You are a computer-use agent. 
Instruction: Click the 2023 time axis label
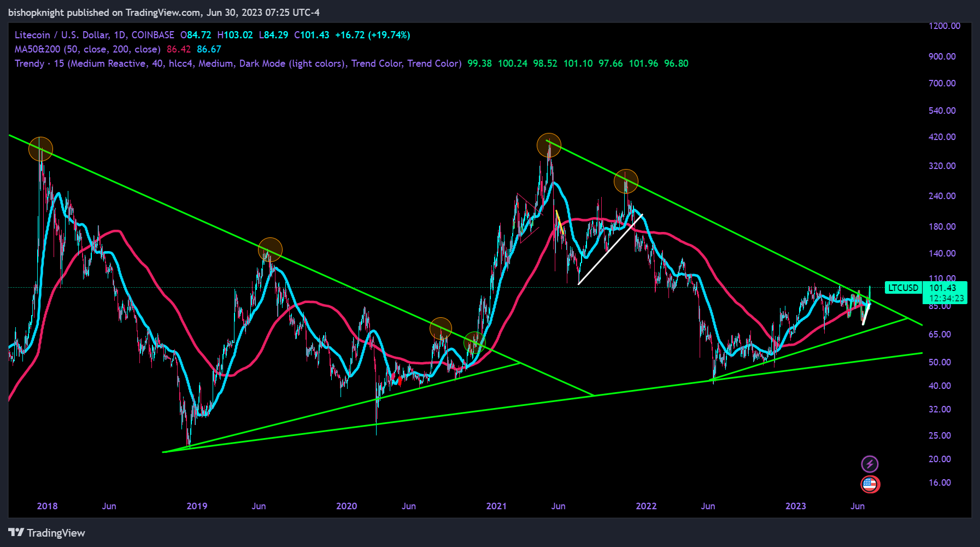[x=796, y=506]
